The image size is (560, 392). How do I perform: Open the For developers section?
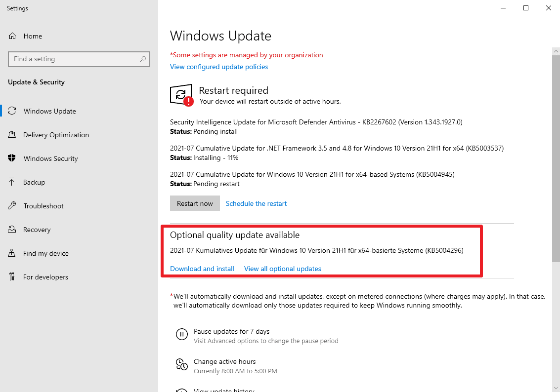pyautogui.click(x=45, y=277)
